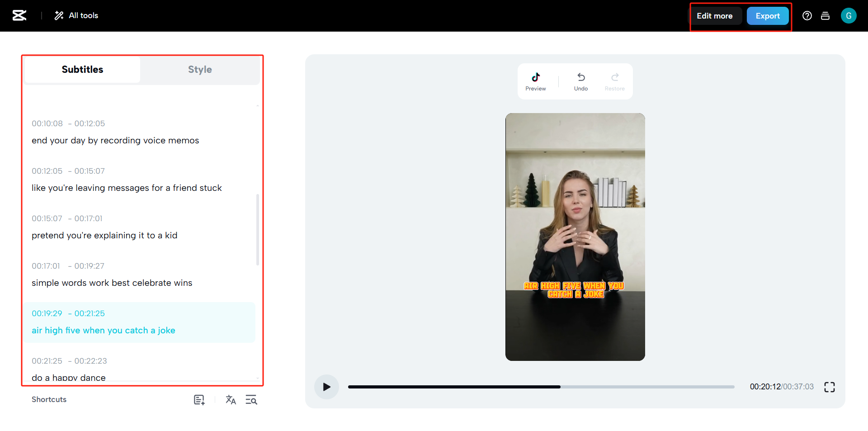Viewport: 868px width, 431px height.
Task: Open the G account avatar menu
Action: 849,15
